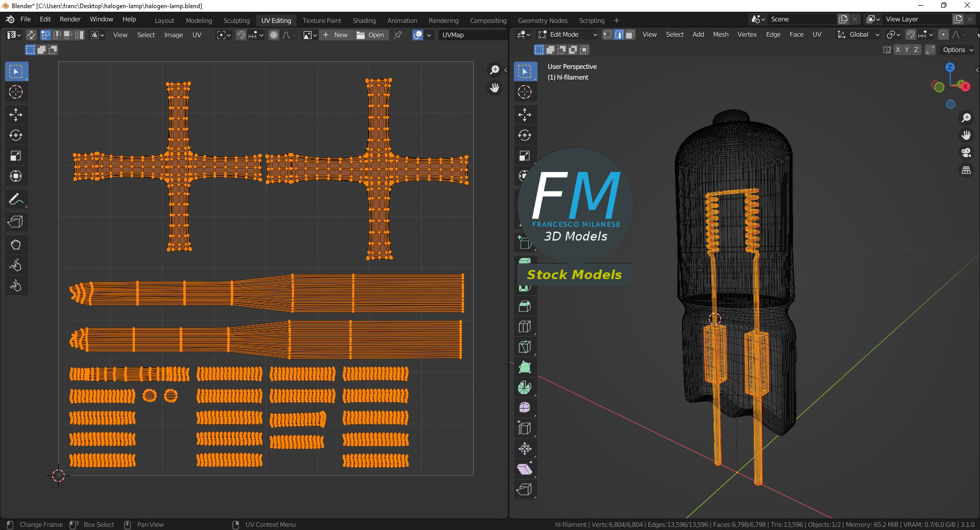
Task: Switch to orthographic view grid icon
Action: [966, 170]
